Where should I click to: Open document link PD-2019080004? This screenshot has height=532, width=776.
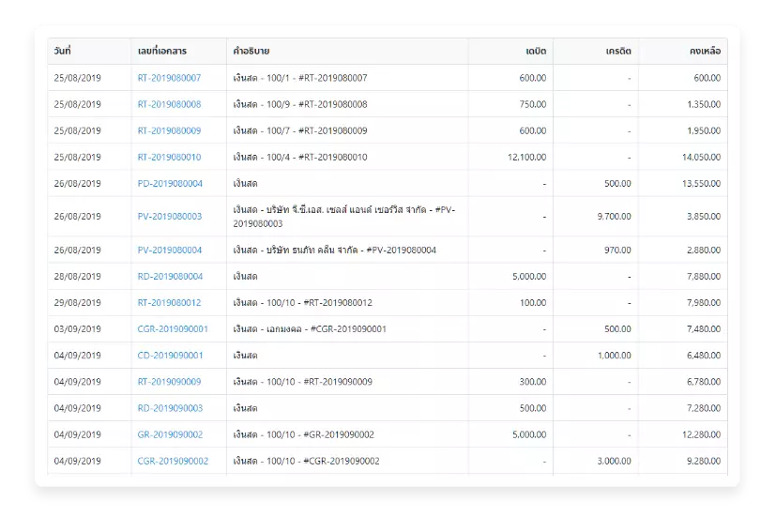pos(170,183)
